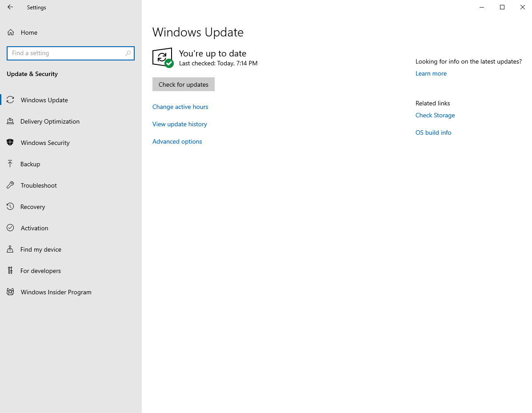Image resolution: width=532 pixels, height=413 pixels.
Task: Click the up-to-date status icon with green check
Action: coord(163,58)
